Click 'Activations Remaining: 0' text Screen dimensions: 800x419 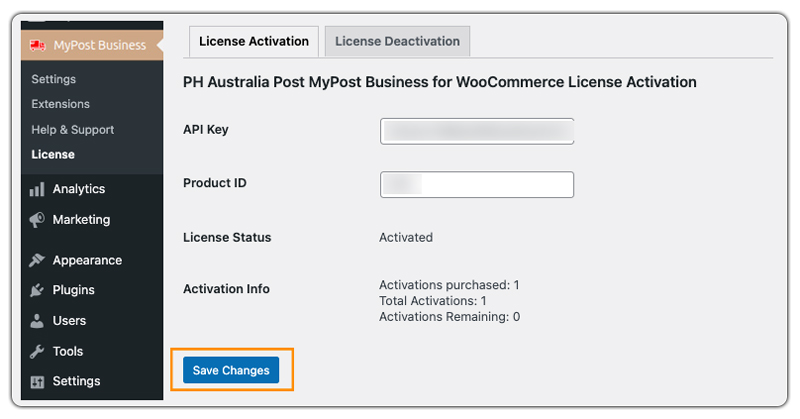pyautogui.click(x=449, y=316)
